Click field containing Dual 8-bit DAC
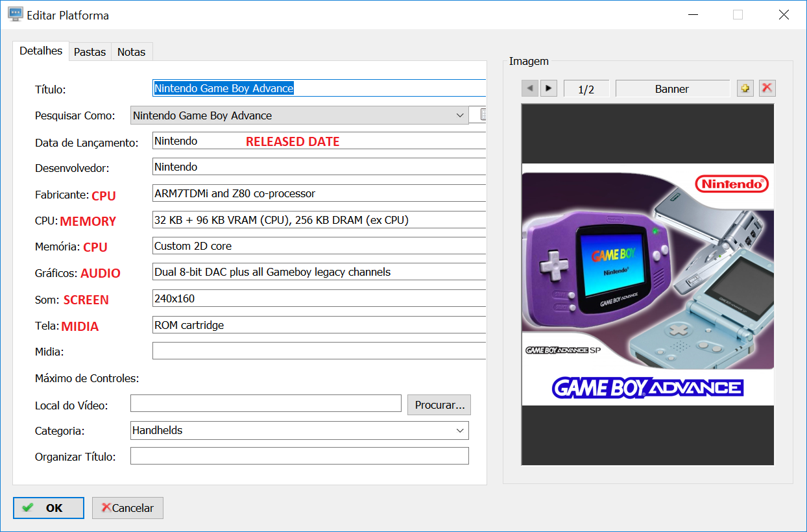 click(x=319, y=272)
